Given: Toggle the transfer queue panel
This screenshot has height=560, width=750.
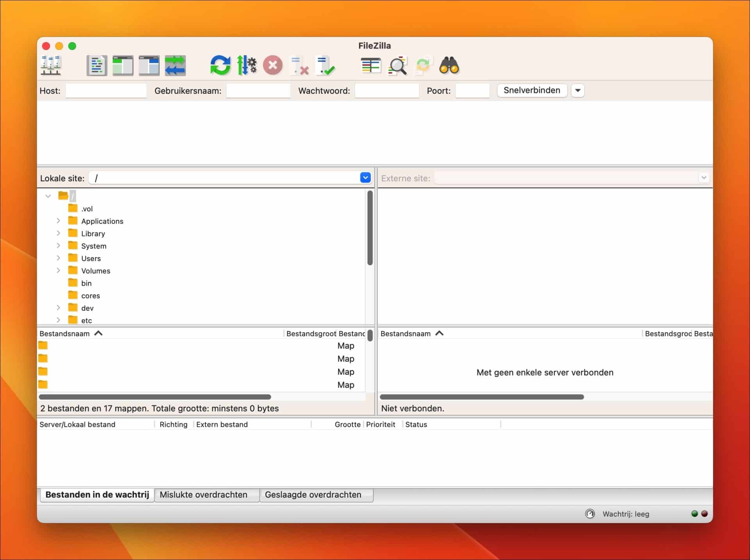Looking at the screenshot, I should pos(175,65).
